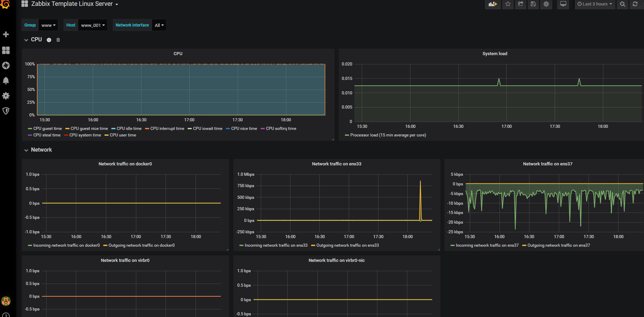Cycle view mode with monitor icon
644x317 pixels.
coord(563,4)
